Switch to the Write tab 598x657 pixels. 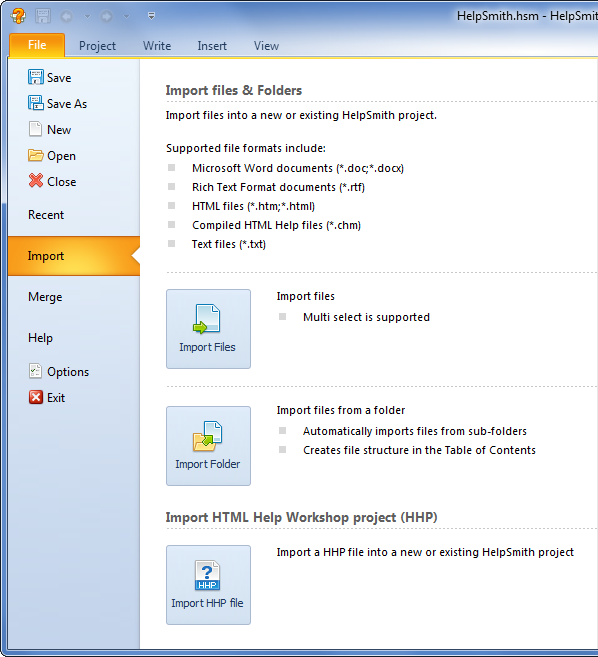click(157, 46)
